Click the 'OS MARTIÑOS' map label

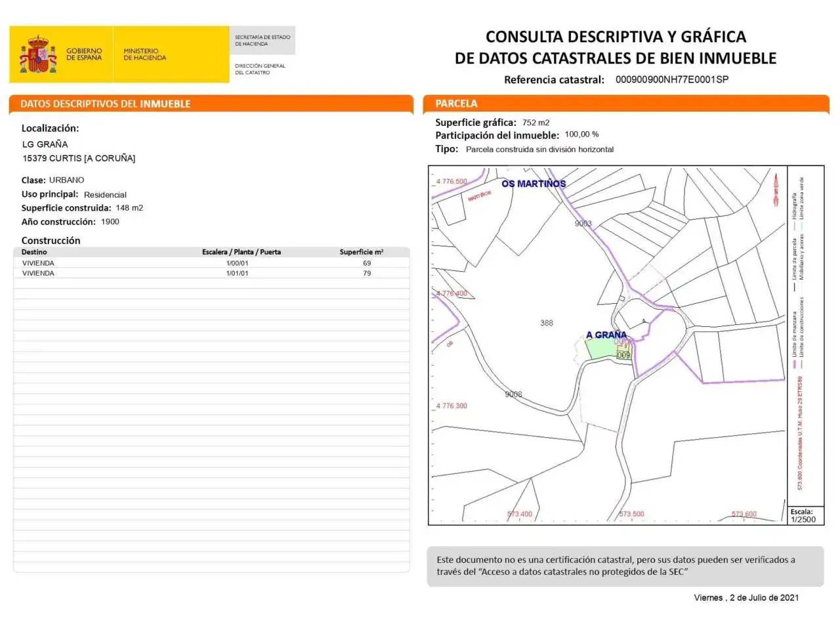534,184
